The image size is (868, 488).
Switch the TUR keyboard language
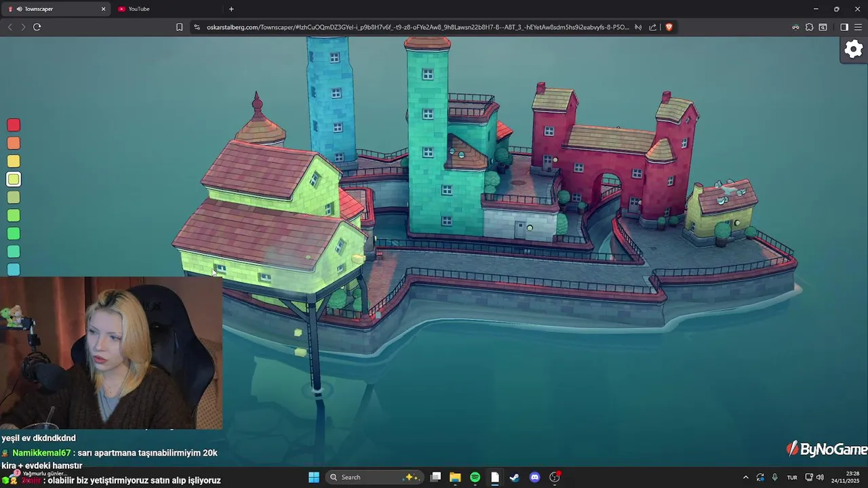(792, 477)
